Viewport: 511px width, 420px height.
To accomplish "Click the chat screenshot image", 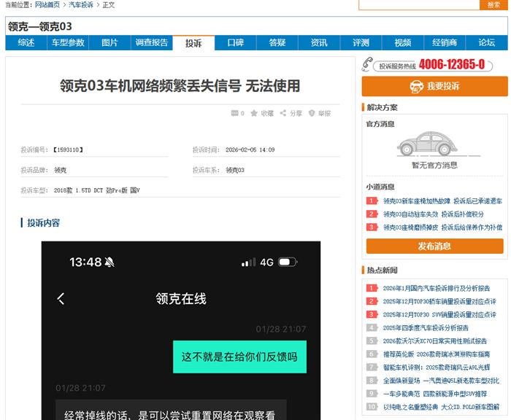I will (180, 330).
